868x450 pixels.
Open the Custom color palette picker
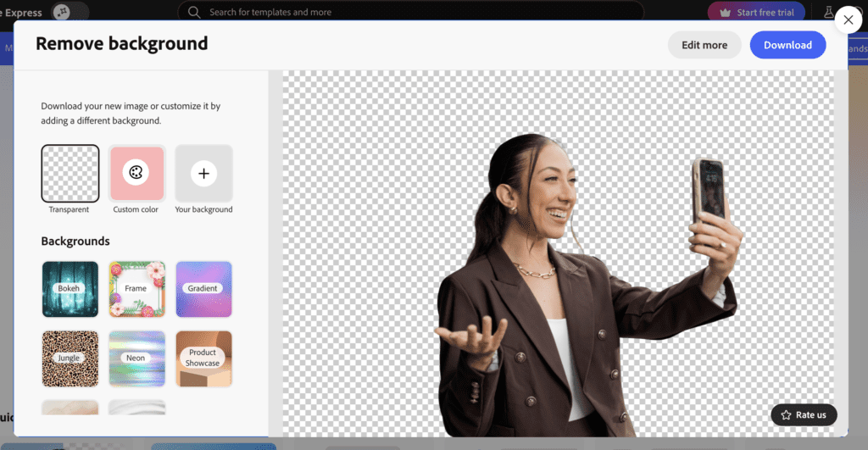click(x=136, y=173)
